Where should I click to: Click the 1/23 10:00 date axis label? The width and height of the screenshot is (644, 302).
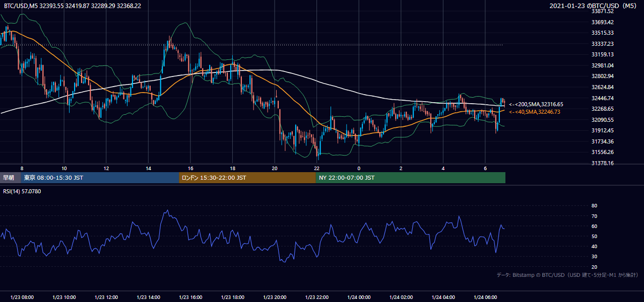[63, 297]
